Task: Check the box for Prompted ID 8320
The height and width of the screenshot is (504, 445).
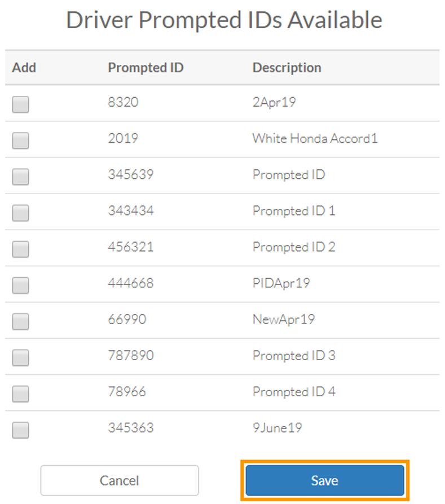Action: (20, 104)
